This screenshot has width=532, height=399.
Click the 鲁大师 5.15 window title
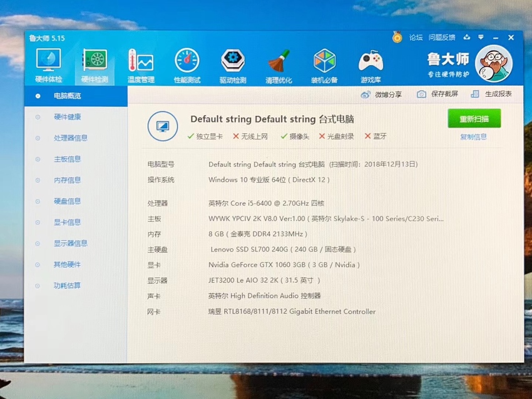[47, 38]
